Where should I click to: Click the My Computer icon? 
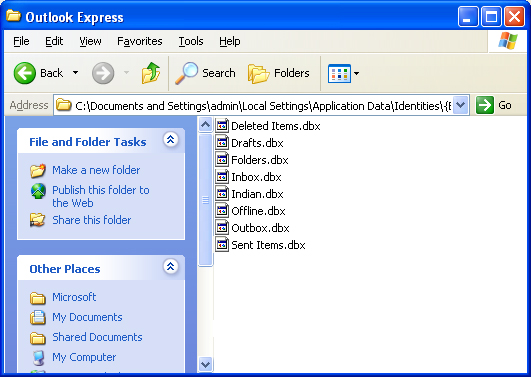click(x=38, y=358)
